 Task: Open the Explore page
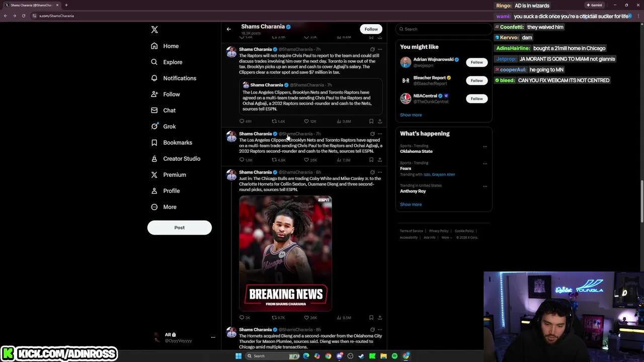167,62
